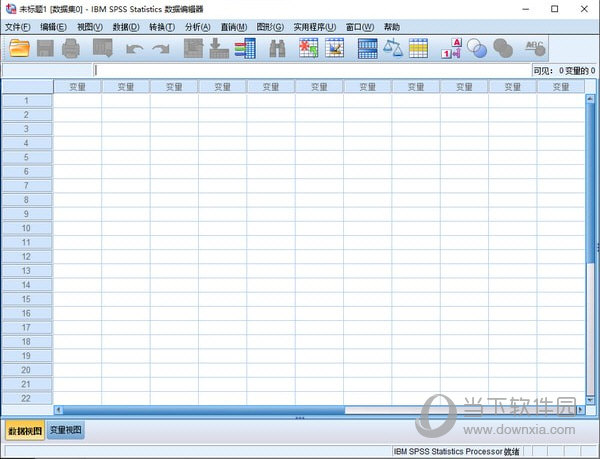
Task: Click the horizontal scrollbar thumb
Action: click(204, 410)
